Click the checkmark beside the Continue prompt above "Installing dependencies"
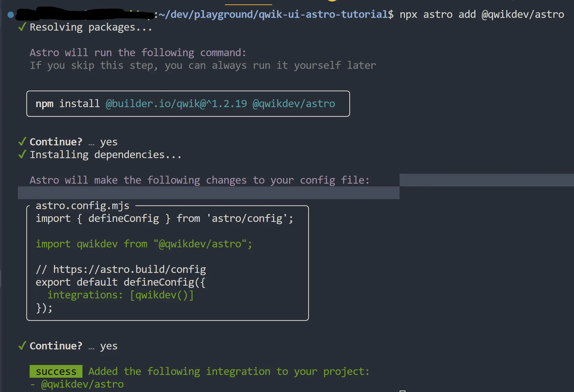The image size is (574, 392). [22, 142]
